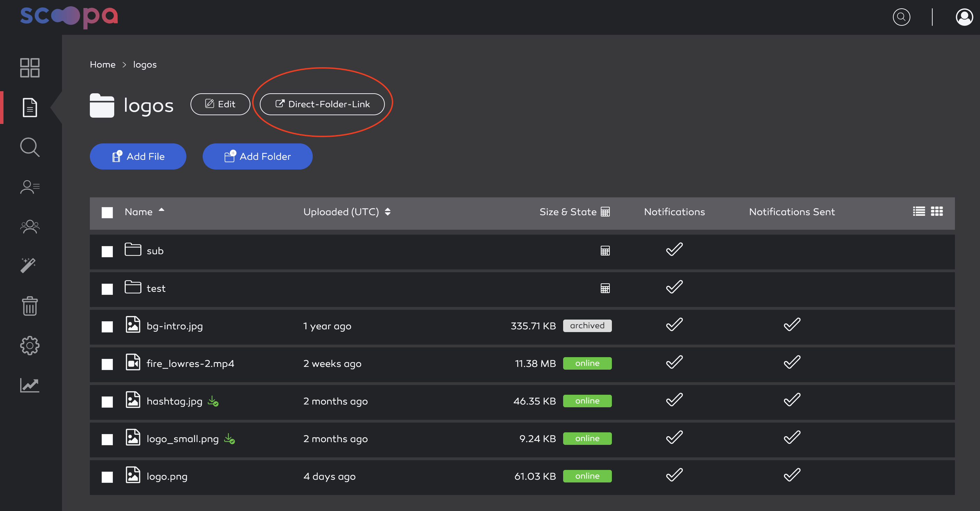Open the dashboard grid icon in sidebar
980x511 pixels.
pos(30,68)
